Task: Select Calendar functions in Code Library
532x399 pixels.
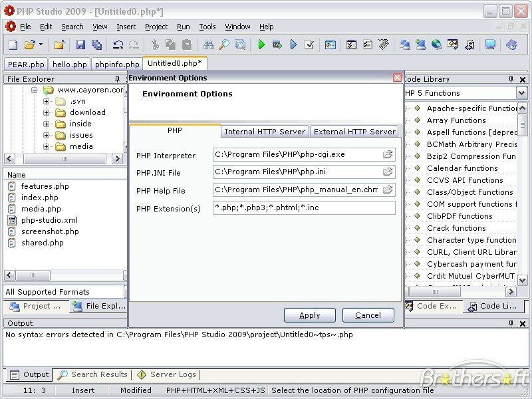Action: [x=462, y=168]
